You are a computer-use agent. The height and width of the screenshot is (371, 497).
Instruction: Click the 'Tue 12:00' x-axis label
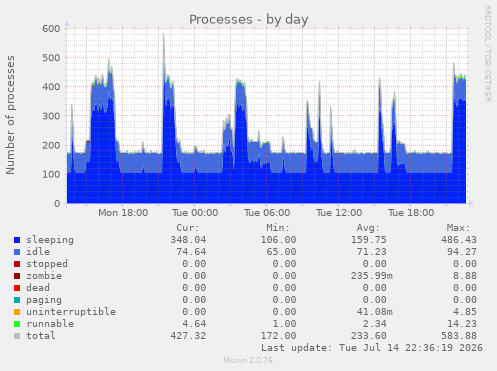click(339, 213)
